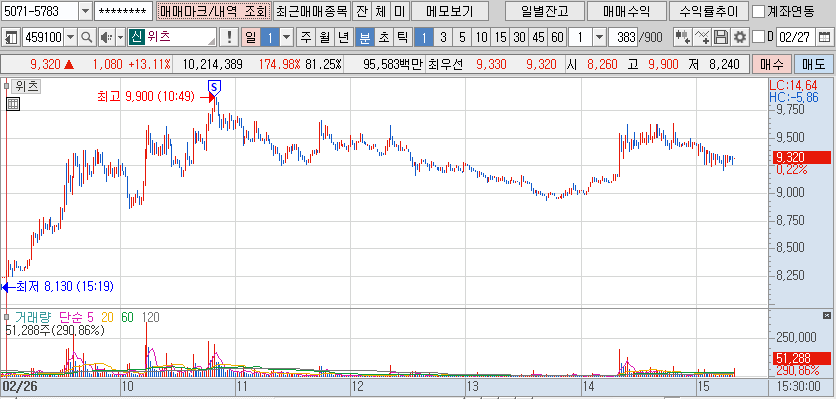
Task: Expand the dropdown next to speaker icon
Action: pos(120,37)
